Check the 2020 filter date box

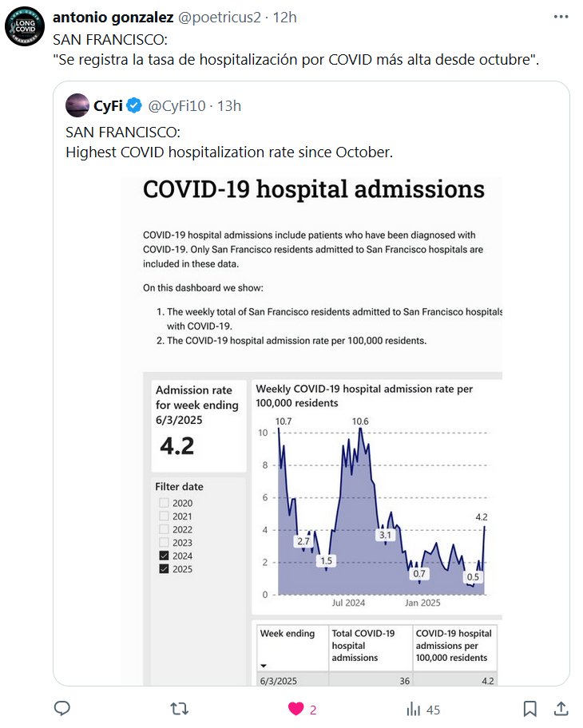pos(165,503)
